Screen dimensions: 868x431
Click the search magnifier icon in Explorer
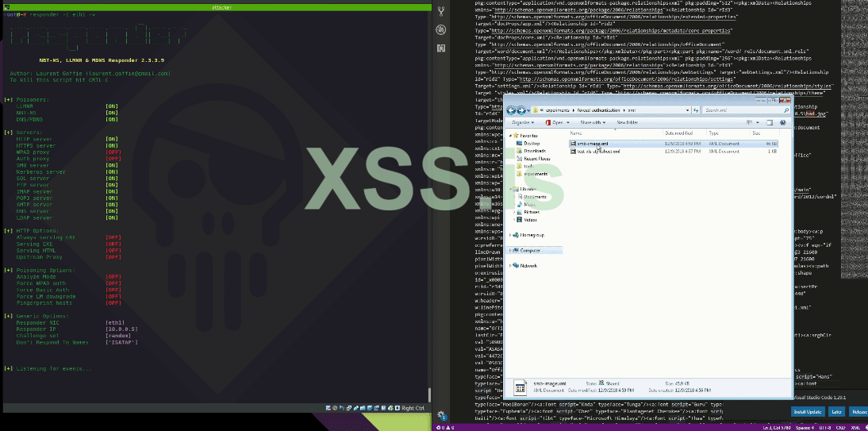786,110
